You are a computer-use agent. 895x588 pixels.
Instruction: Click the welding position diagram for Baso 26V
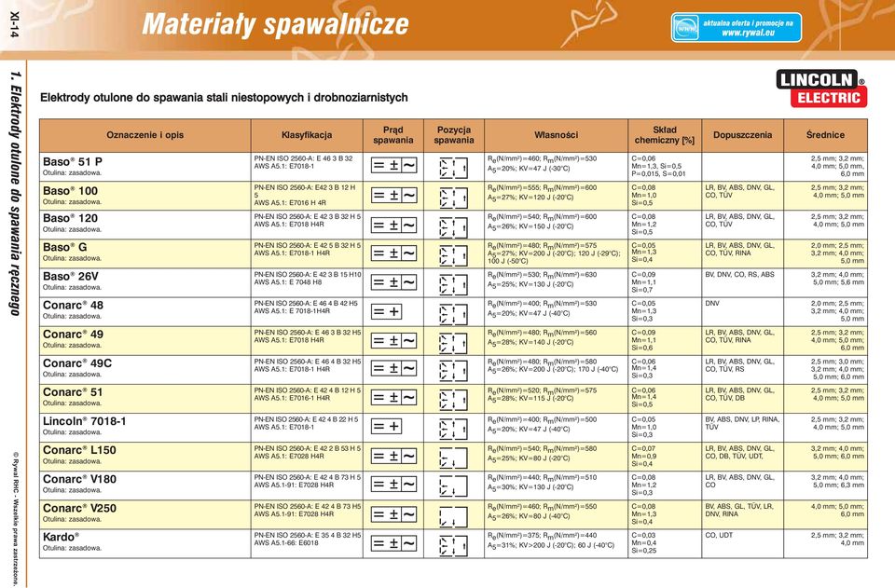click(x=454, y=284)
